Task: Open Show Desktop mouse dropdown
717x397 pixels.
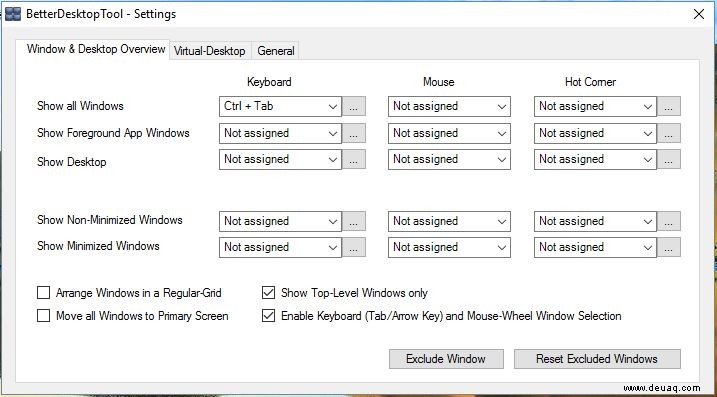Action: coord(449,160)
